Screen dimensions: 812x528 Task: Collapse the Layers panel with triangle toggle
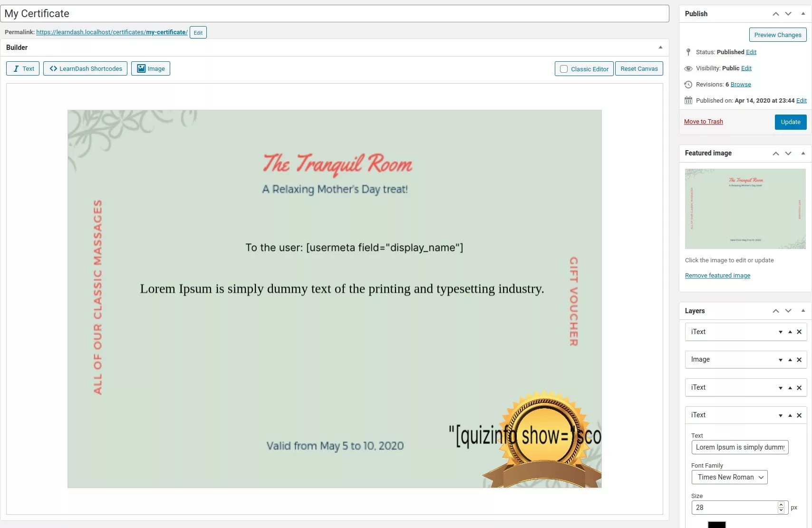tap(803, 311)
